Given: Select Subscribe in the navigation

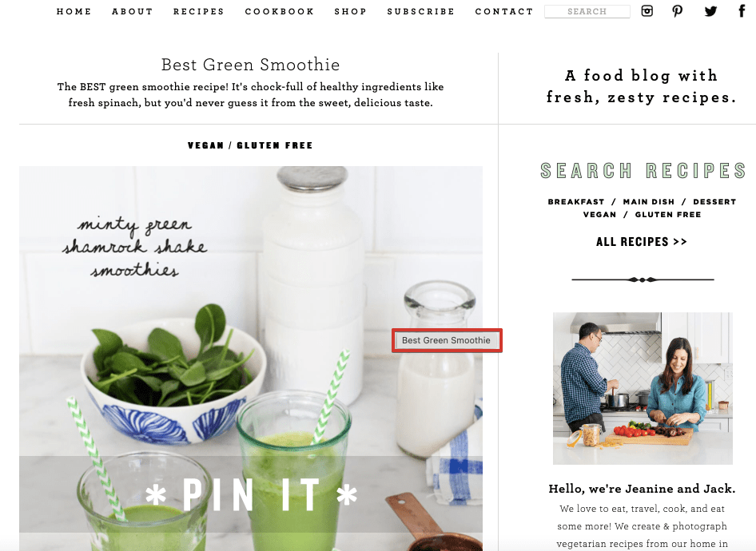Looking at the screenshot, I should (421, 11).
